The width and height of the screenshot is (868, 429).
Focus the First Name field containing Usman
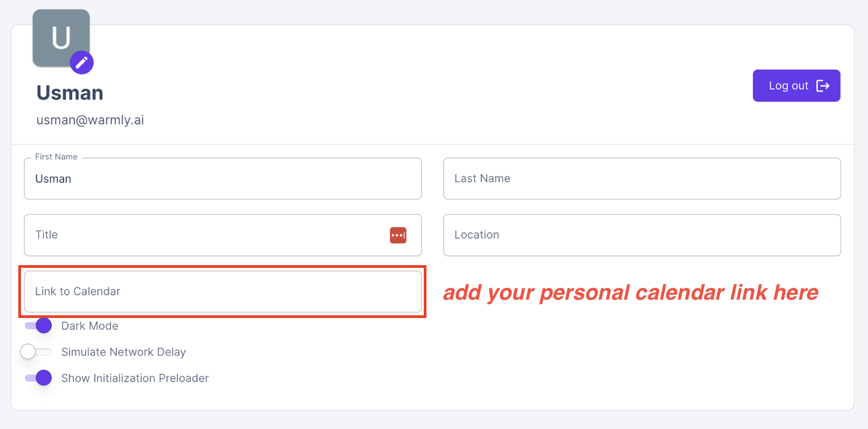(222, 179)
